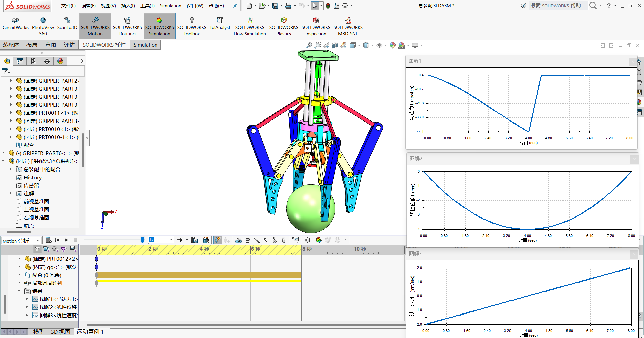
Task: Toggle the timeline filter button
Action: point(37,249)
